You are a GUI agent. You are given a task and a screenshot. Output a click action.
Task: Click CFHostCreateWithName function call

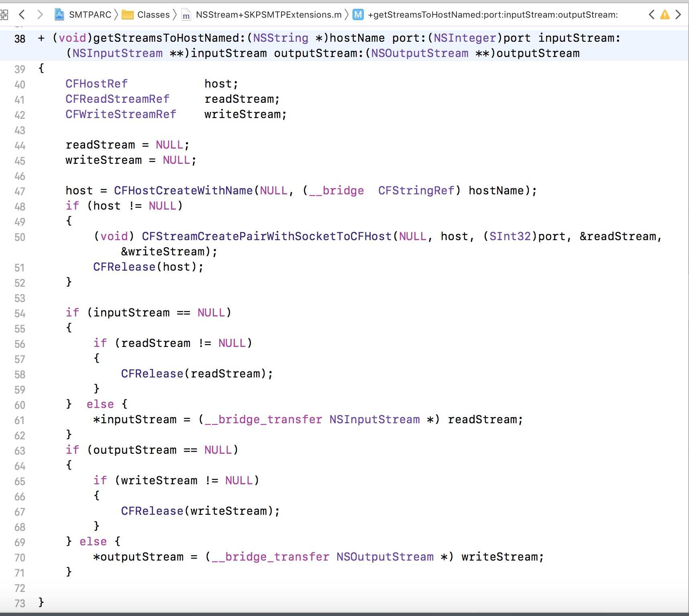pos(183,191)
